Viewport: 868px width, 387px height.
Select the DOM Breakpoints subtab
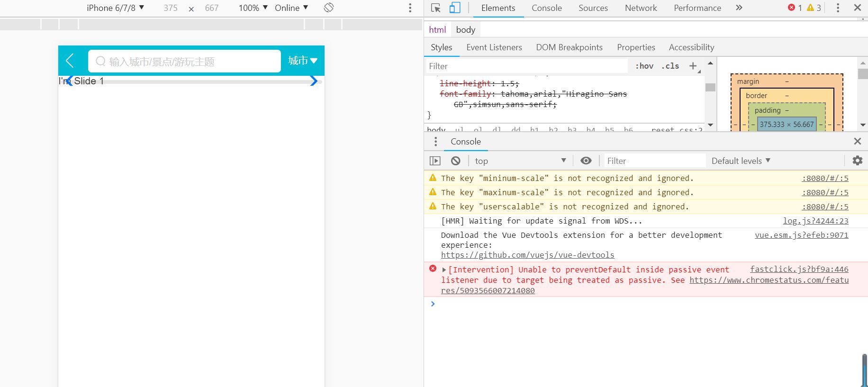pyautogui.click(x=570, y=47)
